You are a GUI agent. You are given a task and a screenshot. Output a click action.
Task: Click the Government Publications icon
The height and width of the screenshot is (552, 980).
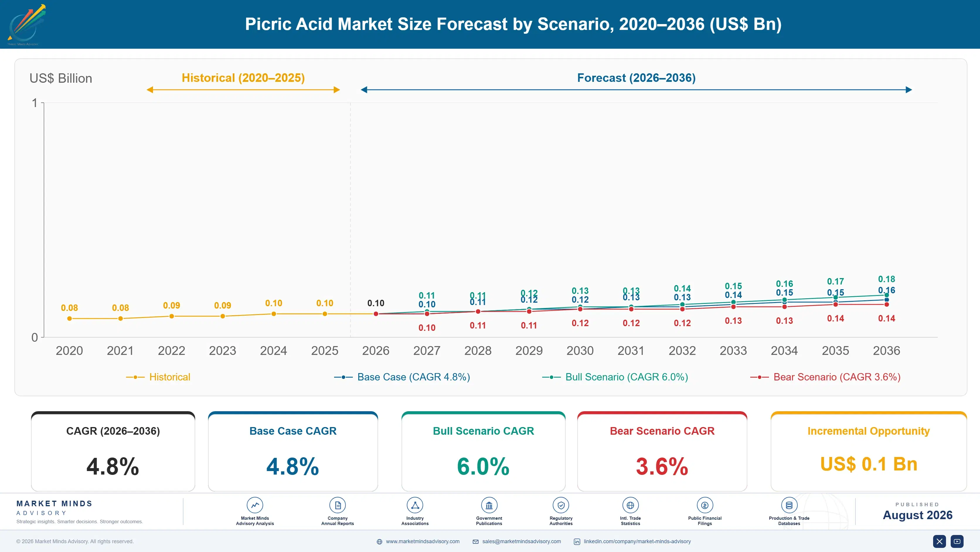[489, 505]
